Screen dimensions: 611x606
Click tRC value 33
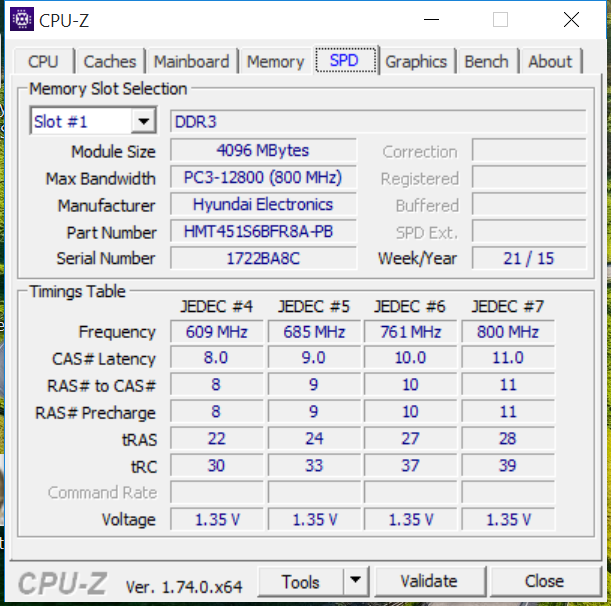pyautogui.click(x=314, y=465)
